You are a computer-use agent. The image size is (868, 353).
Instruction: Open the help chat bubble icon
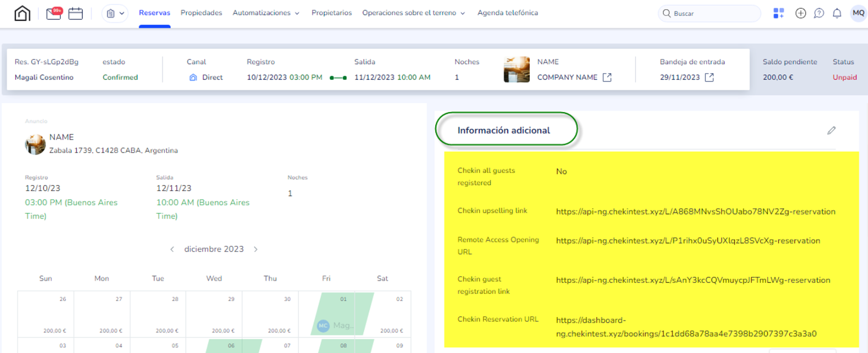pyautogui.click(x=819, y=13)
